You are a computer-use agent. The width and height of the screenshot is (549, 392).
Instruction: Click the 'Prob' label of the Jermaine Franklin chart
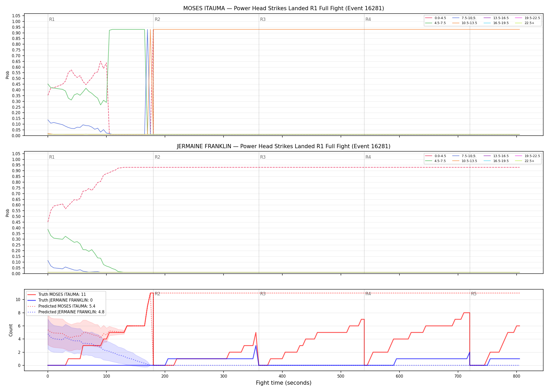click(8, 213)
